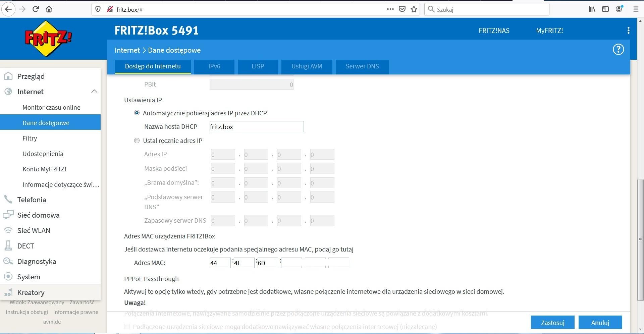The image size is (644, 334).
Task: Open Sieć domowa home network section
Action: [x=8, y=215]
